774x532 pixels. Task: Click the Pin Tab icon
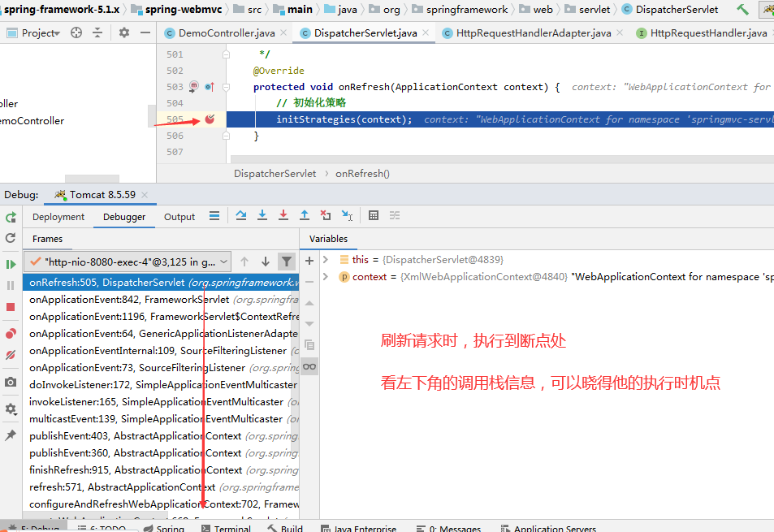11,435
